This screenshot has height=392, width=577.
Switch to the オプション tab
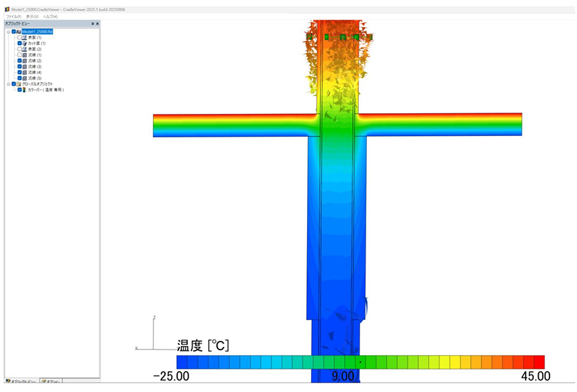pyautogui.click(x=51, y=381)
